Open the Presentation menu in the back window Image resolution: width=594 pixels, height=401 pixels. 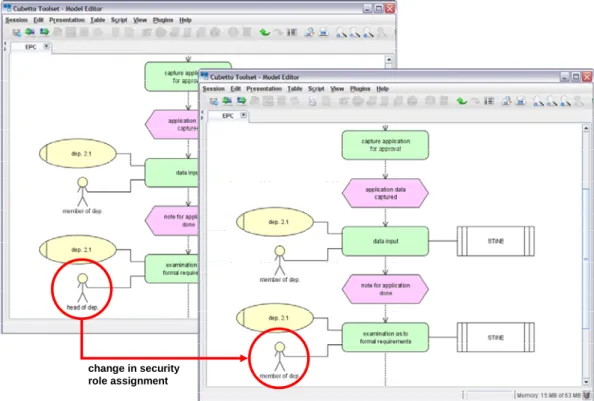67,20
